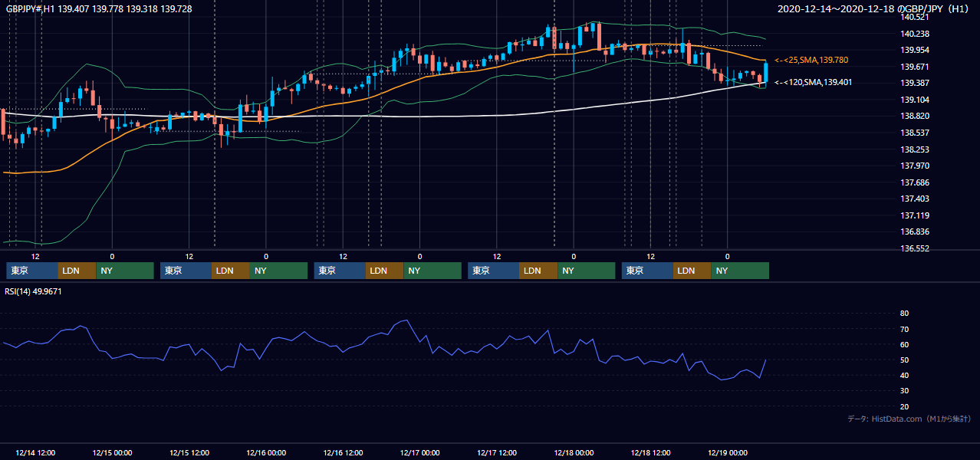Click the 12/17 00:00 time axis label
The height and width of the screenshot is (460, 980).
click(420, 452)
